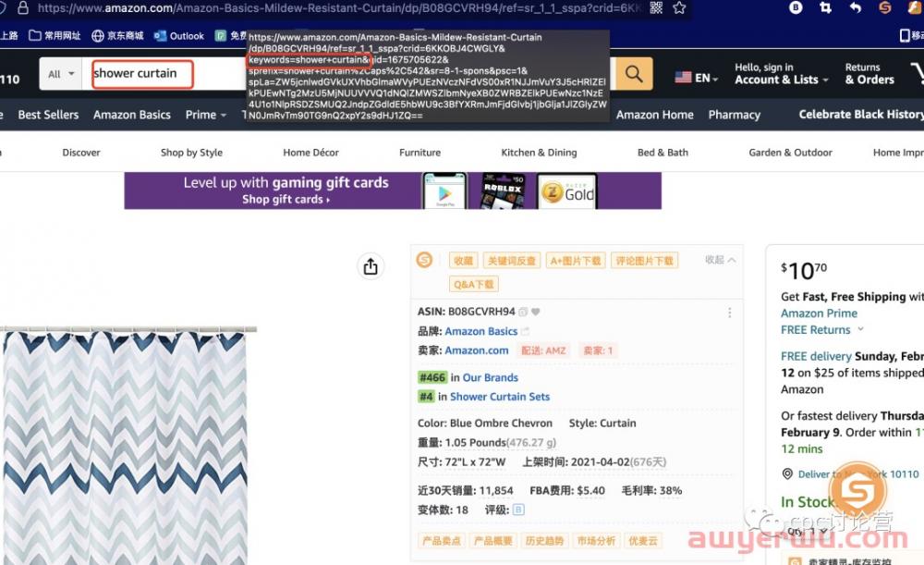Click the QR code icon in address bar
The width and height of the screenshot is (924, 565).
(x=656, y=7)
